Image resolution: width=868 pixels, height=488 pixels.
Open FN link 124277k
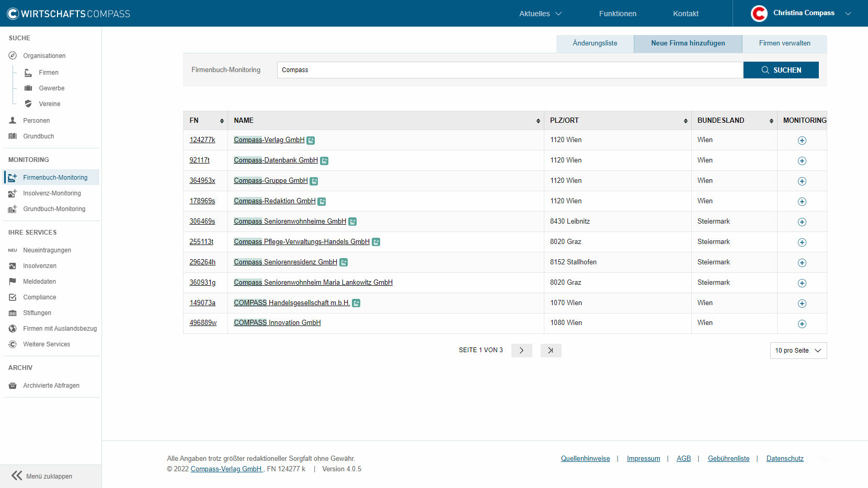(x=202, y=140)
